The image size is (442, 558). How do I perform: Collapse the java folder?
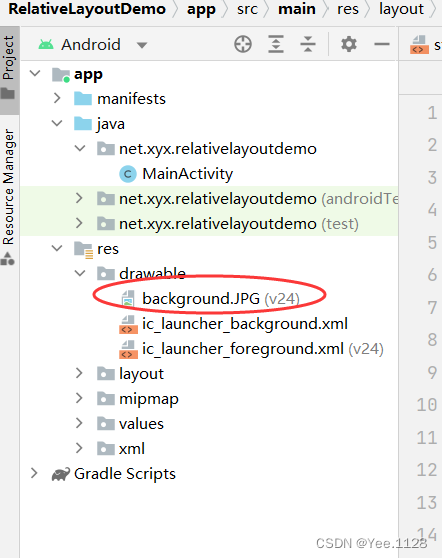coord(57,123)
